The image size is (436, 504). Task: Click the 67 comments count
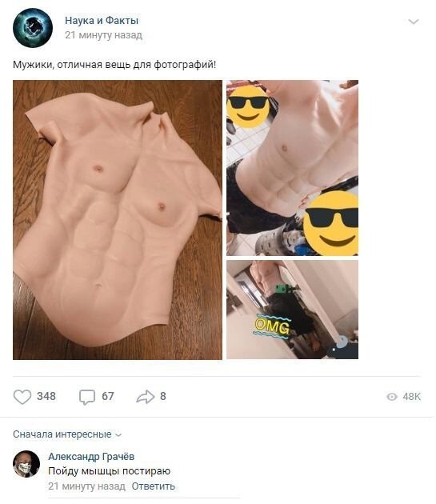[108, 396]
